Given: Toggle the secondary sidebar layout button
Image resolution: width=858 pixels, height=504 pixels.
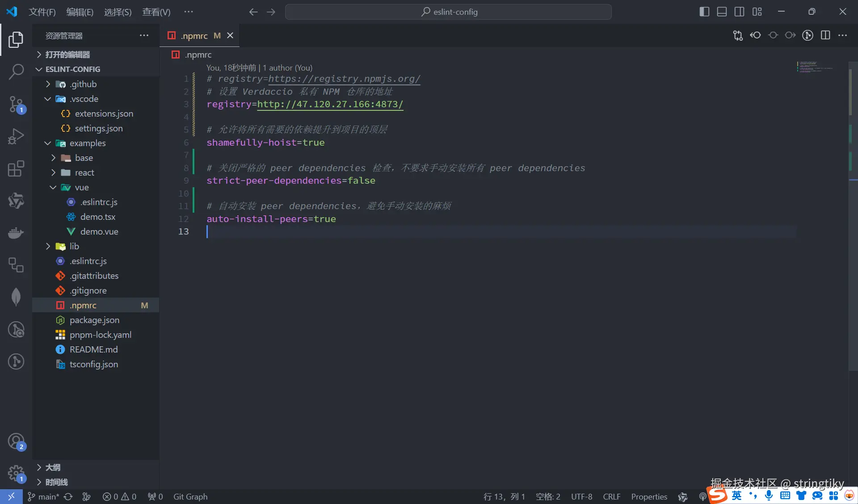Looking at the screenshot, I should (739, 12).
